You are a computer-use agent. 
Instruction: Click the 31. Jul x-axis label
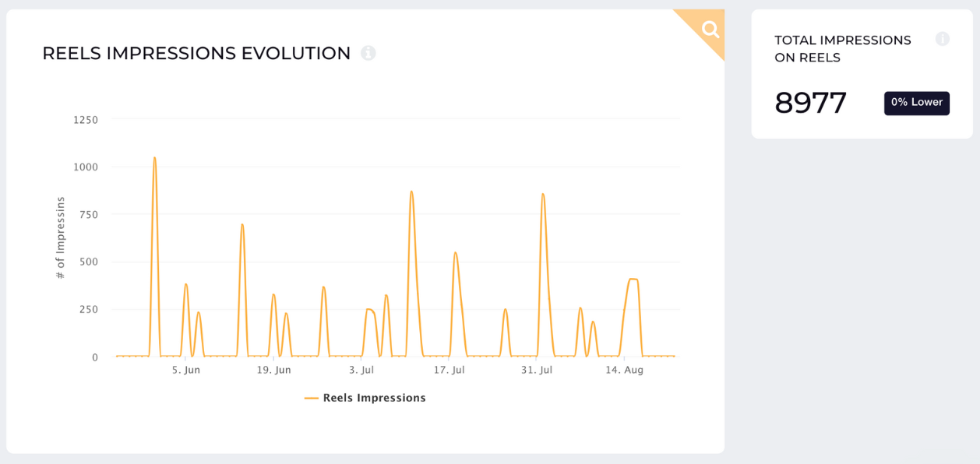click(537, 370)
